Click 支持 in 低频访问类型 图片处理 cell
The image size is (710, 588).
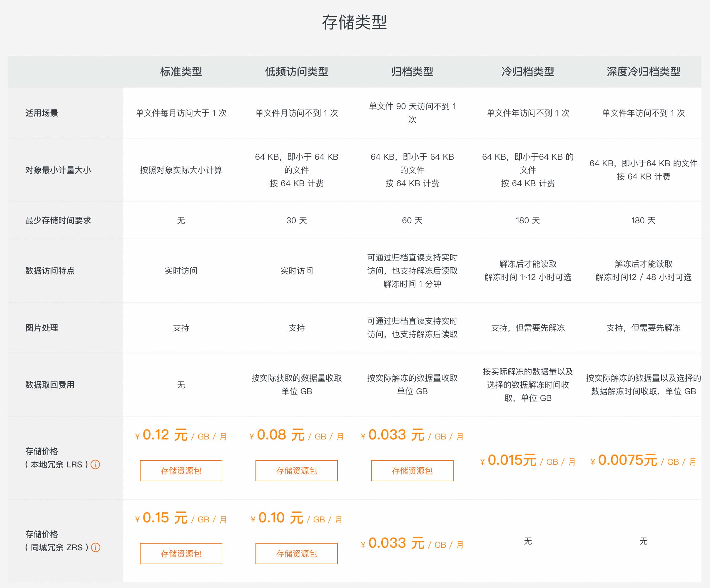coord(297,328)
